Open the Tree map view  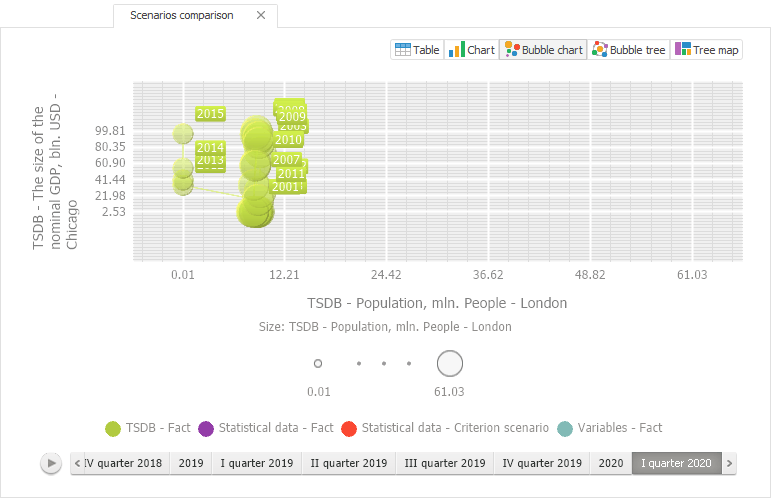coord(707,50)
